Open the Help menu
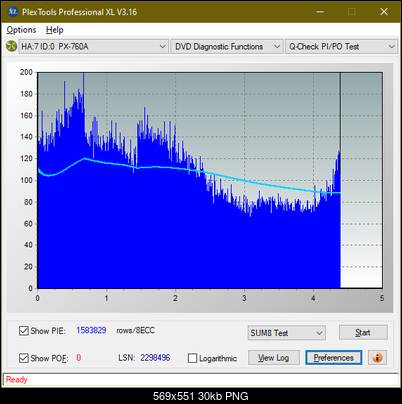The image size is (402, 404). pyautogui.click(x=55, y=30)
